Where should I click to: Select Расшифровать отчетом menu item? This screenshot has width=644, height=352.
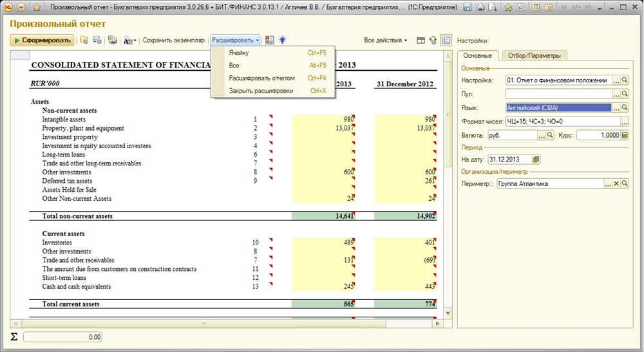click(x=273, y=78)
